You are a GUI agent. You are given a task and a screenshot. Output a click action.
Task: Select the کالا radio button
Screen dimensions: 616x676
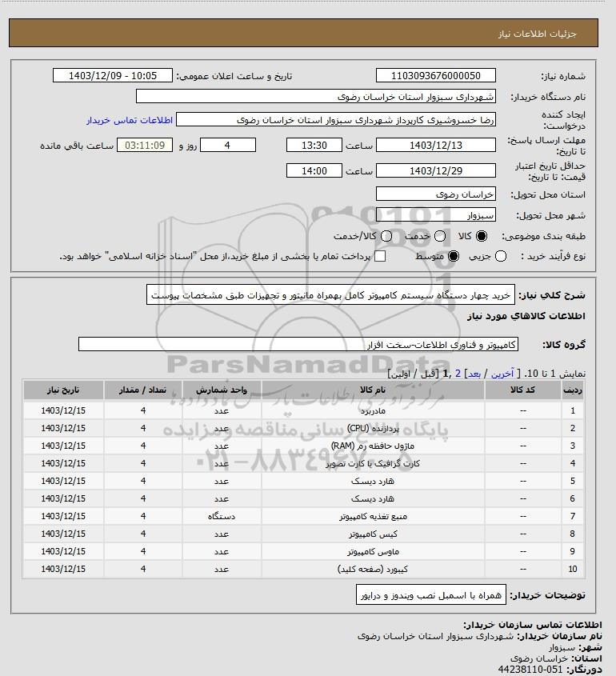click(481, 236)
